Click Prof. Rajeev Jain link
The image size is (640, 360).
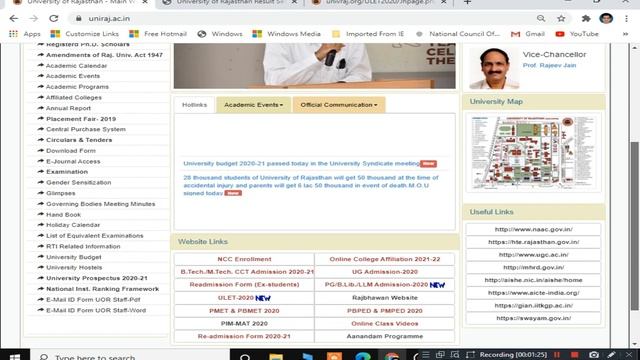tap(549, 65)
